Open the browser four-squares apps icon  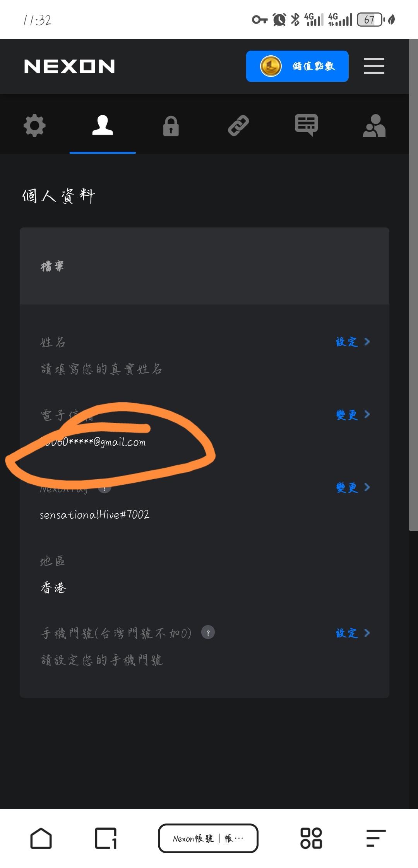tap(311, 838)
